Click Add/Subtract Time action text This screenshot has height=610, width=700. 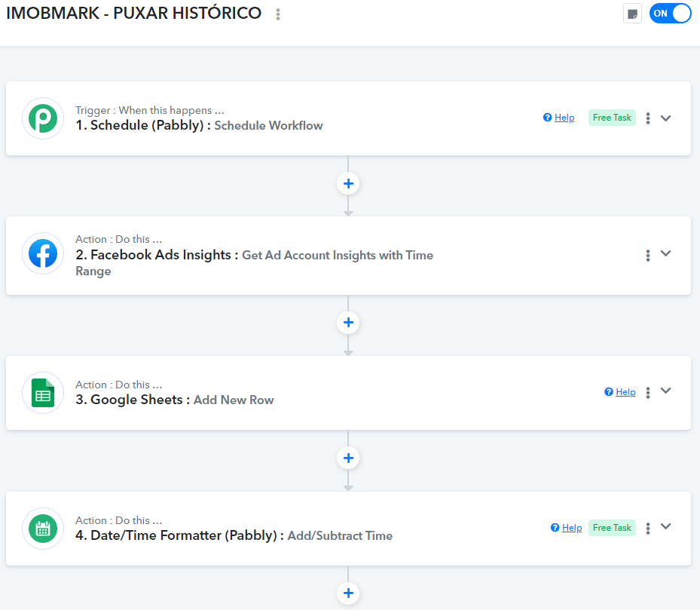(340, 536)
